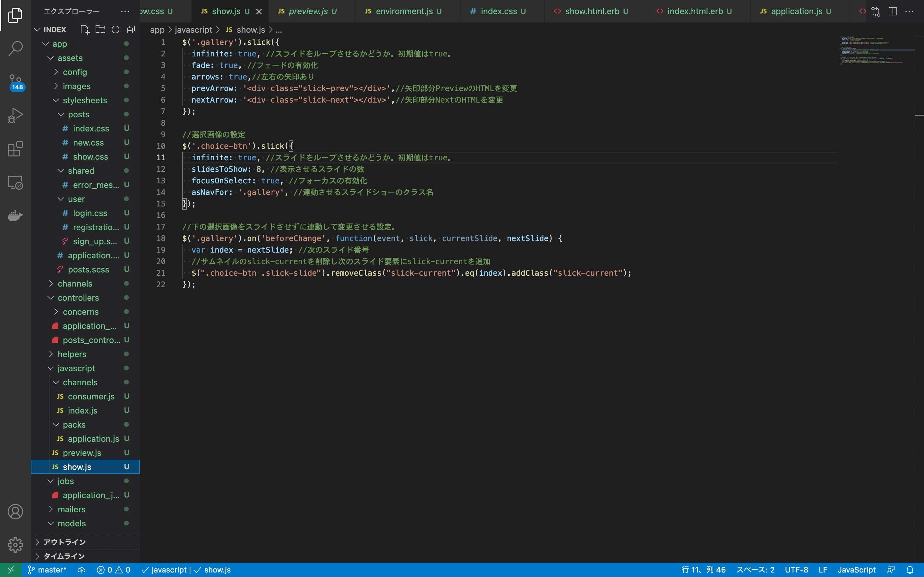
Task: Toggle notifications bell in status bar
Action: click(910, 570)
